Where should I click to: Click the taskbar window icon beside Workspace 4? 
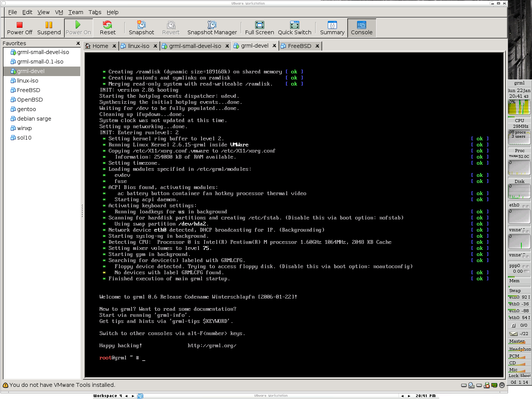coord(140,396)
